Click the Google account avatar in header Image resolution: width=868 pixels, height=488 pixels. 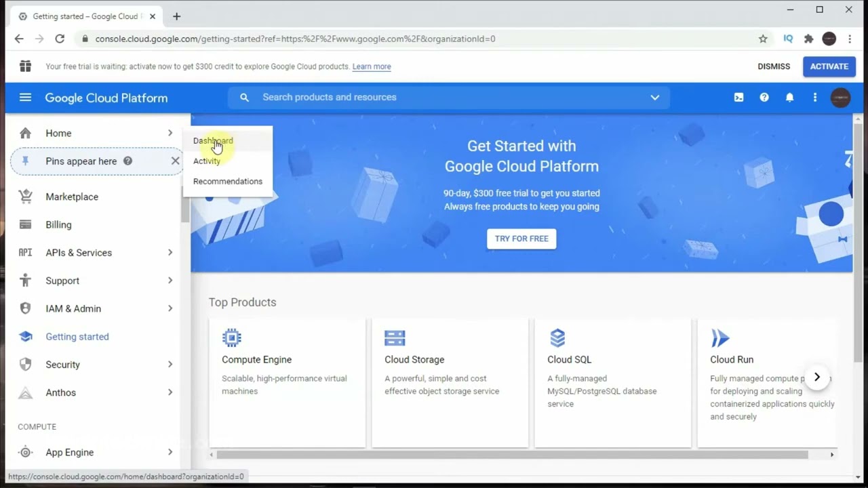pyautogui.click(x=840, y=98)
